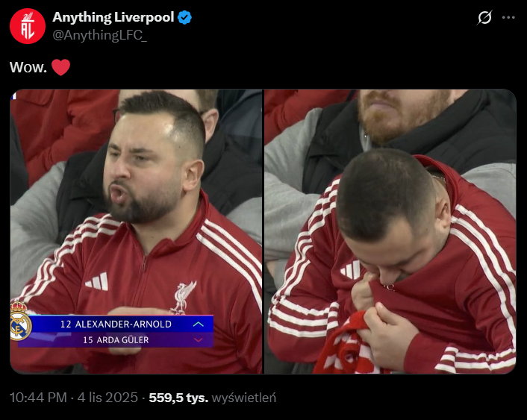Image resolution: width=527 pixels, height=420 pixels.
Task: Click the 15 ARDA GÜLER overlay row
Action: point(116,339)
